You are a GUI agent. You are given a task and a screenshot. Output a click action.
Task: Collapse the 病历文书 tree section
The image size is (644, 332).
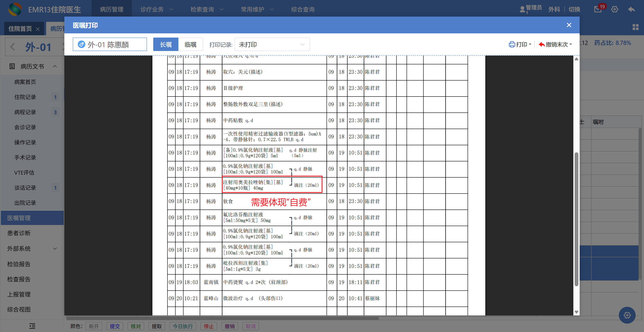pos(55,66)
